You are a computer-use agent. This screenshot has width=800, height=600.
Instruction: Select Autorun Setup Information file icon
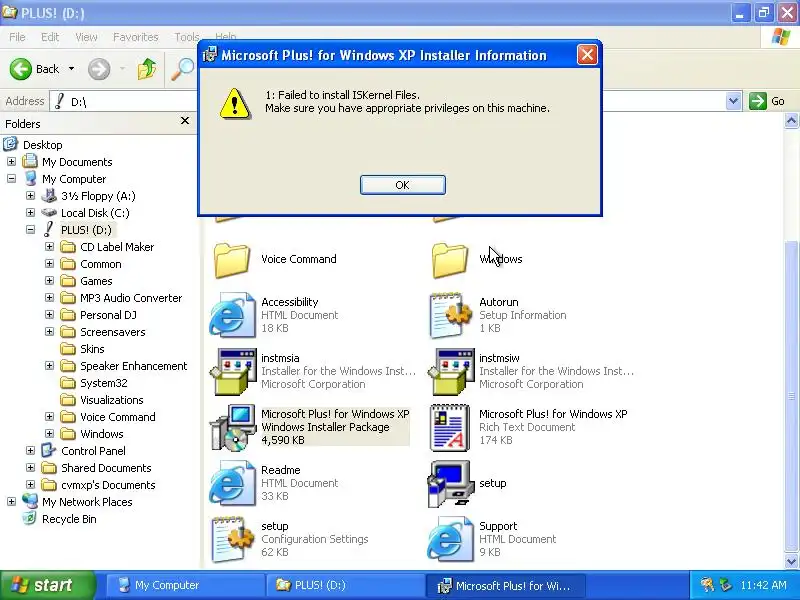(x=451, y=315)
